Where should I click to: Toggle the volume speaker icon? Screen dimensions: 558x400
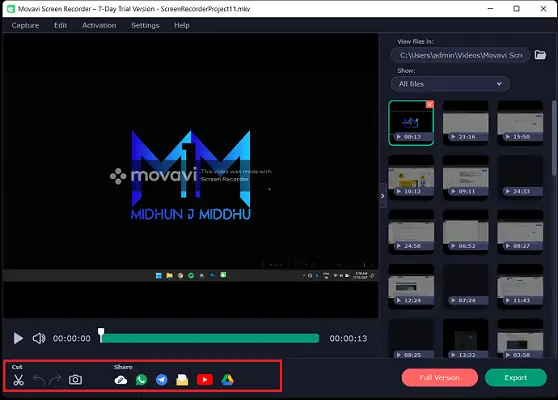coord(39,338)
